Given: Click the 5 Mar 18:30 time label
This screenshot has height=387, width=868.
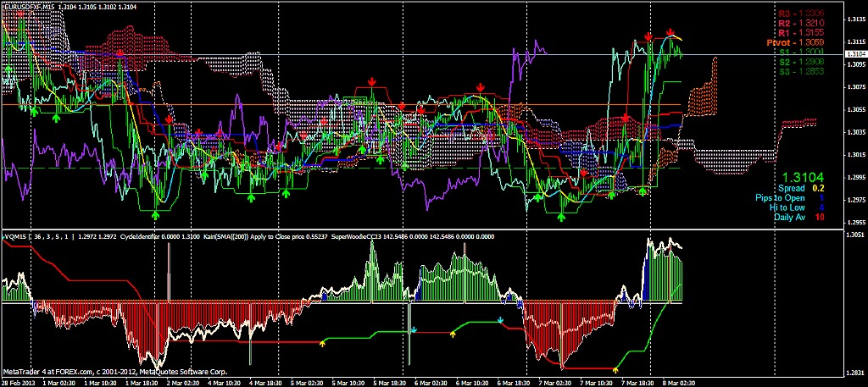Looking at the screenshot, I should coord(388,382).
